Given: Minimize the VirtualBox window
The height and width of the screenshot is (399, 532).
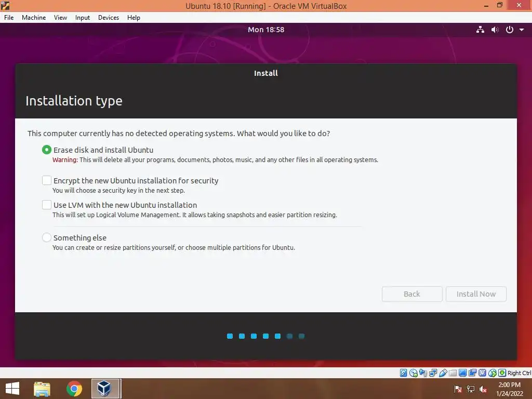Looking at the screenshot, I should 486,5.
